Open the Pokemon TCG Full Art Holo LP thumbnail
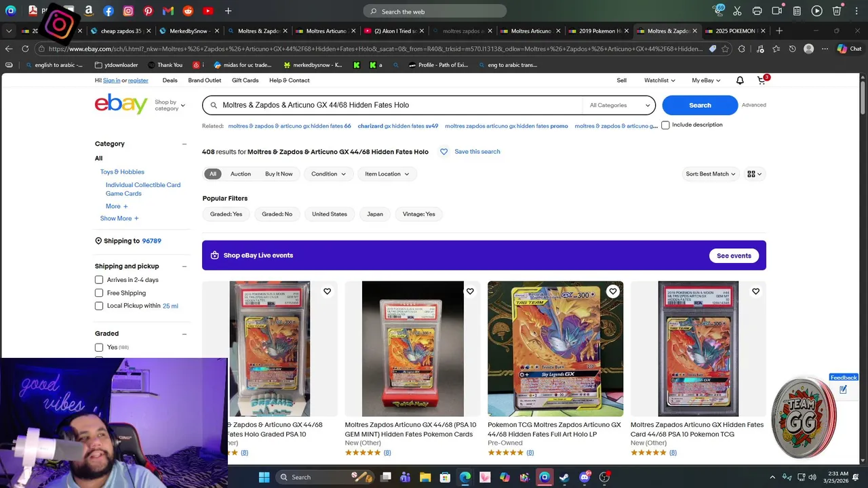This screenshot has width=868, height=488. (x=555, y=348)
